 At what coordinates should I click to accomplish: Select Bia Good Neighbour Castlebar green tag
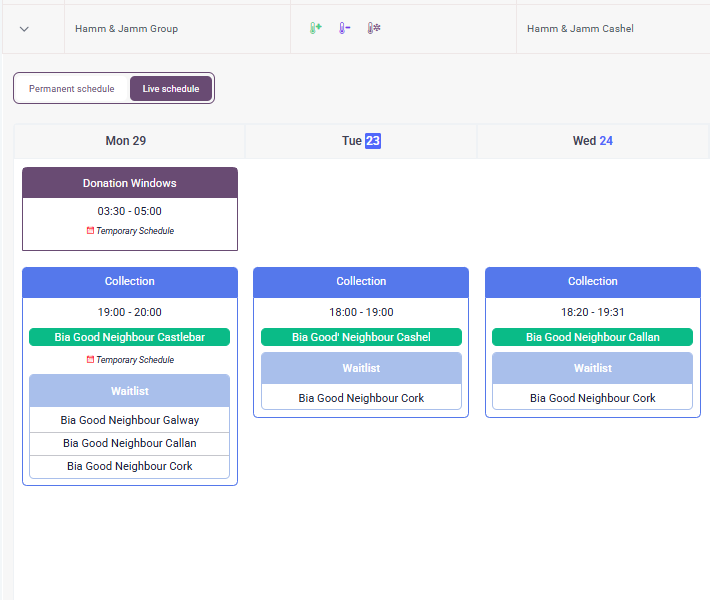(130, 337)
